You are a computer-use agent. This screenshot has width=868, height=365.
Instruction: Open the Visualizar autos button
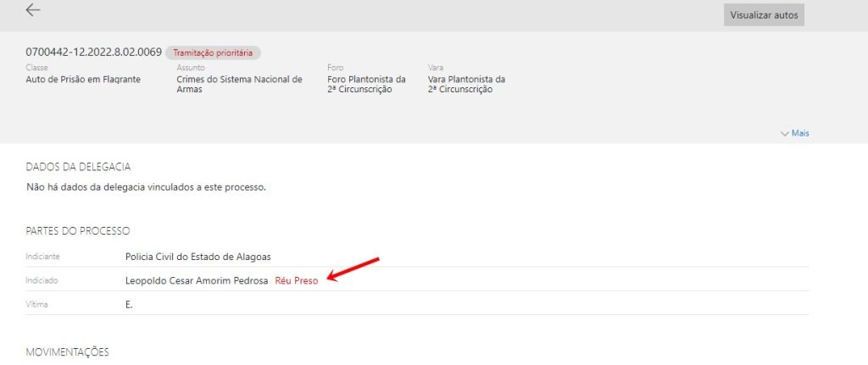(x=764, y=14)
